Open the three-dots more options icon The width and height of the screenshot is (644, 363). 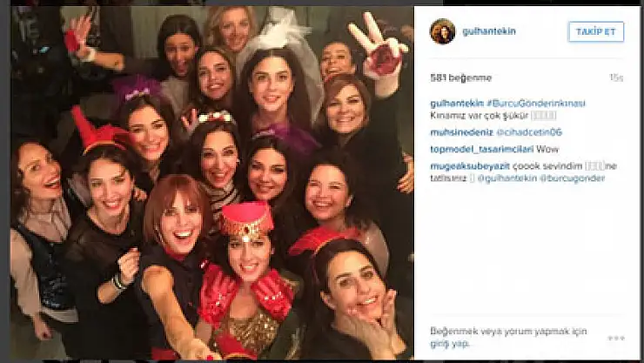(616, 338)
